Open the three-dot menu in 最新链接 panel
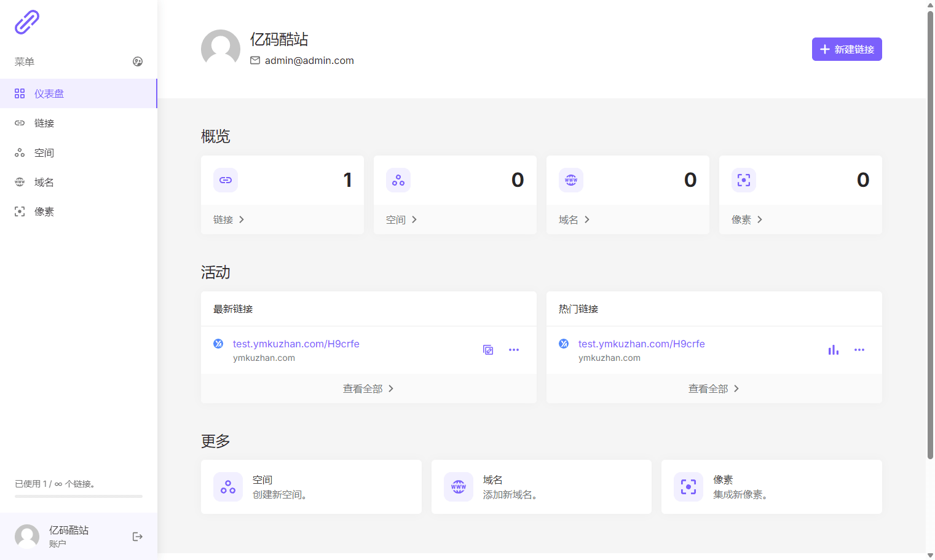 [x=514, y=350]
